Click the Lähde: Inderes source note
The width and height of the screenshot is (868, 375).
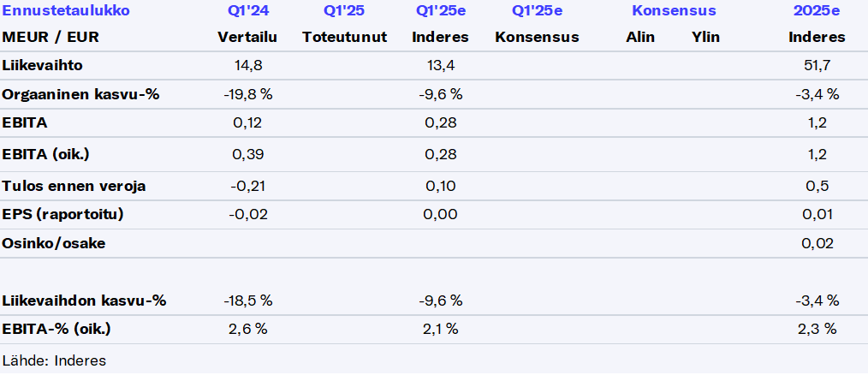tap(54, 360)
